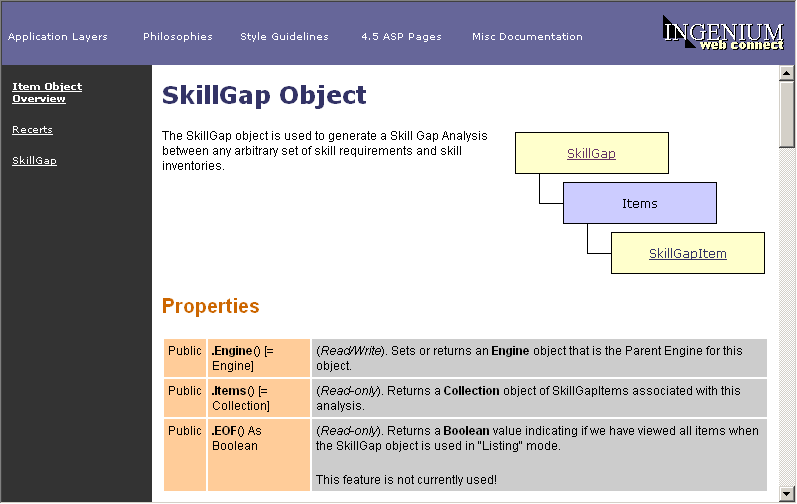Open Misc Documentation in the top navigation
Image resolution: width=797 pixels, height=504 pixels.
tap(527, 37)
